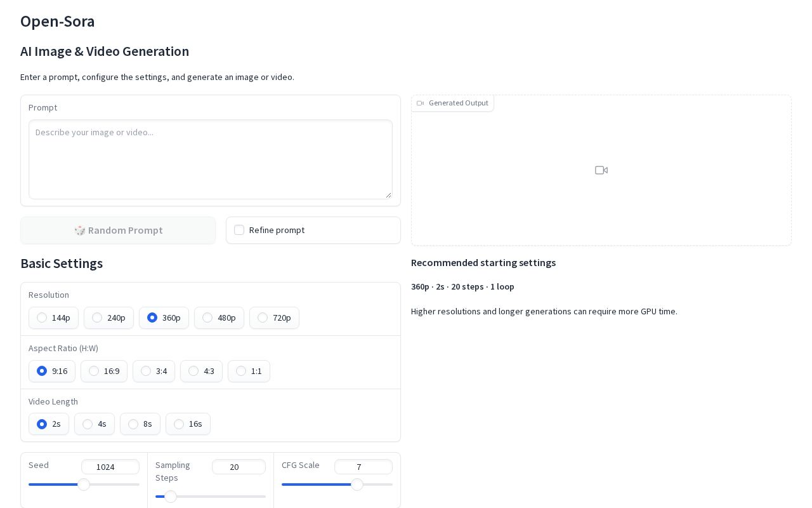Click the Basic Settings heading
Image resolution: width=812 pixels, height=508 pixels.
[x=62, y=263]
